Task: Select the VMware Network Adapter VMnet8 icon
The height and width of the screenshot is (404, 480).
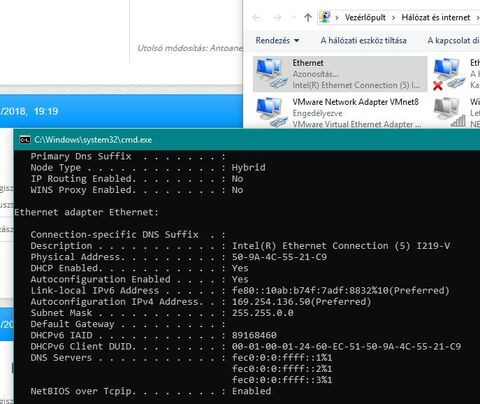Action: click(x=272, y=112)
